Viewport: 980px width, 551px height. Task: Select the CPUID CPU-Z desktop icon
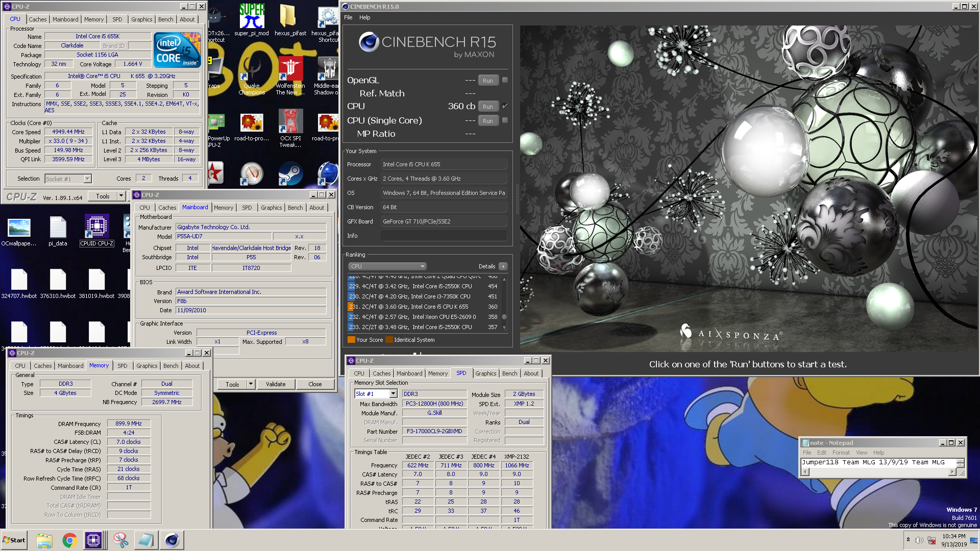[x=96, y=231]
